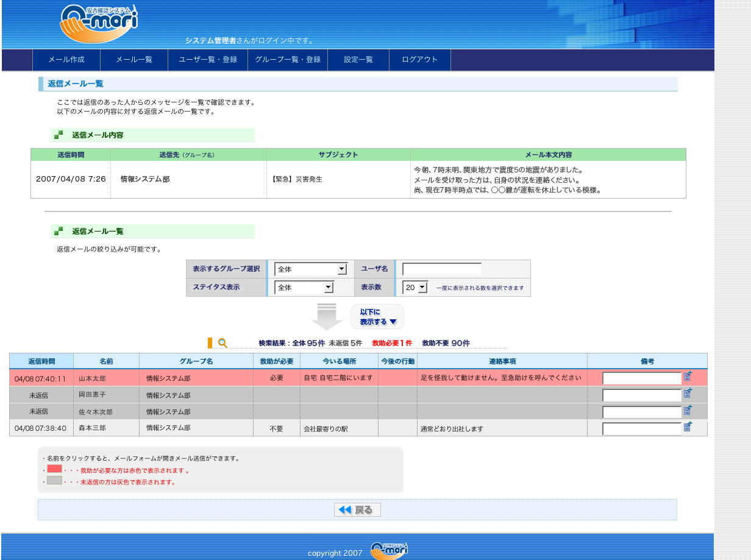
Task: Click the red legend color swatch
Action: coord(55,469)
